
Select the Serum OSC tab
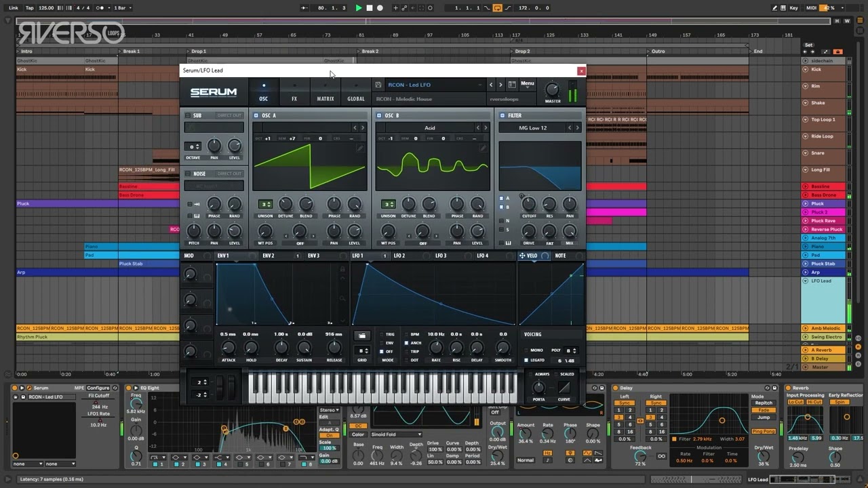pos(264,93)
